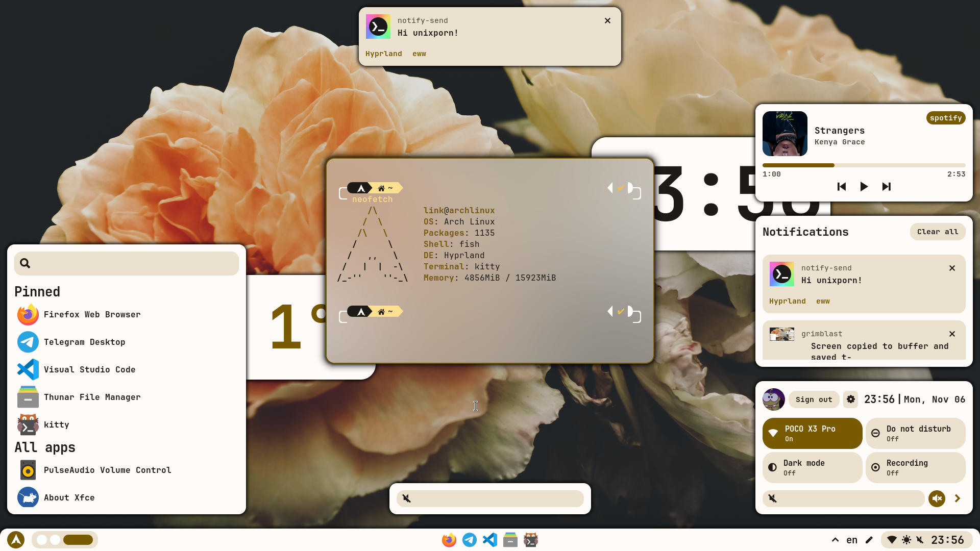Click Clear all notifications
Viewport: 980px width, 551px height.
[x=937, y=232]
